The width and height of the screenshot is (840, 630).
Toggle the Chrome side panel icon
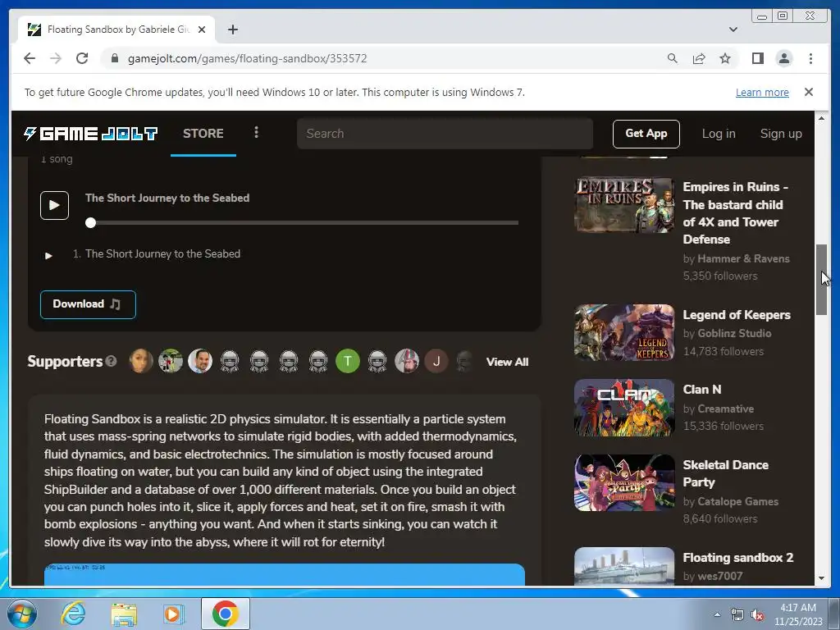point(757,58)
